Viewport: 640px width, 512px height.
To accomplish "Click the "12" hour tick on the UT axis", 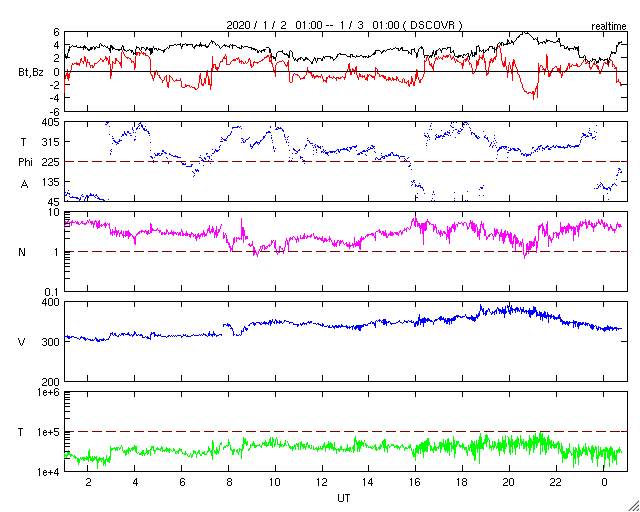I will point(322,483).
